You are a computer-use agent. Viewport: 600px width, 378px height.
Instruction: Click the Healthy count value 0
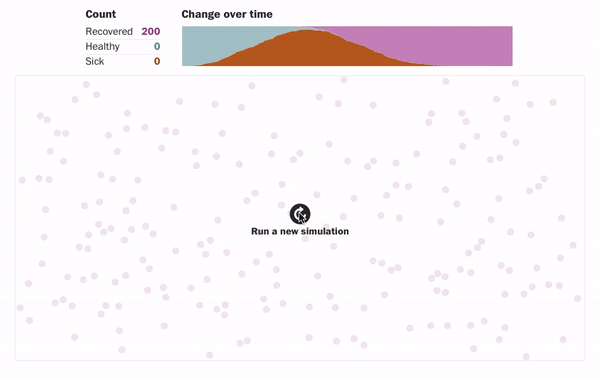(157, 46)
